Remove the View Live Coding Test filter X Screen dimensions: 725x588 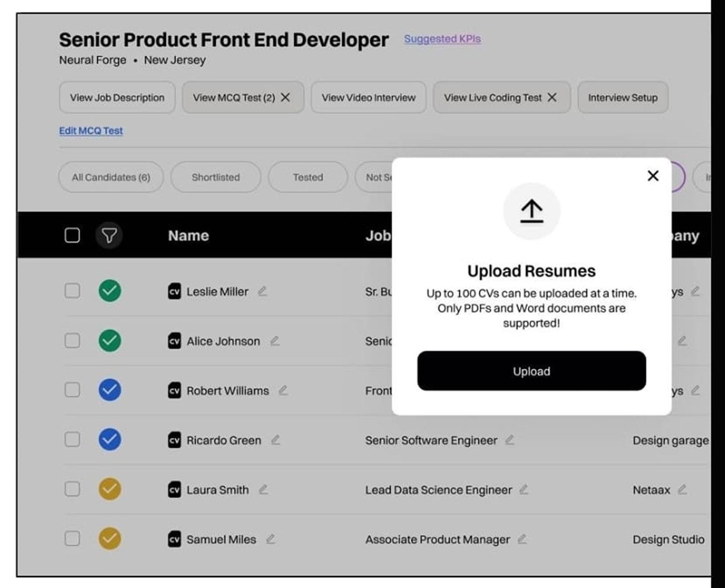tap(552, 97)
